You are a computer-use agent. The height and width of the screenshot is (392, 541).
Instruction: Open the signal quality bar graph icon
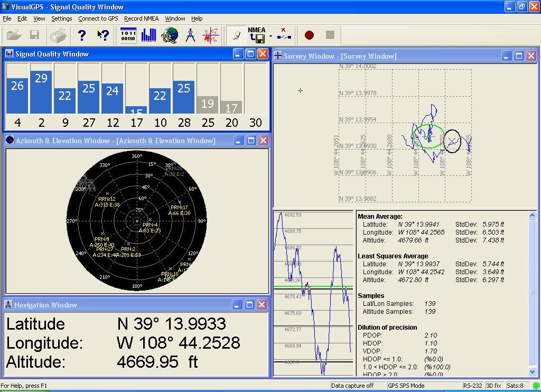tap(148, 35)
